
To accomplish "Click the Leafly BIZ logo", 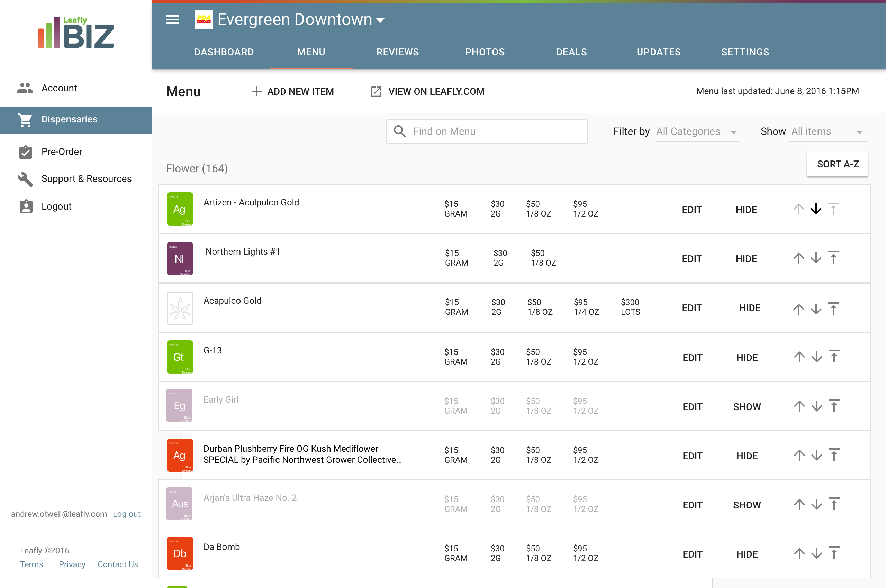I will (76, 32).
